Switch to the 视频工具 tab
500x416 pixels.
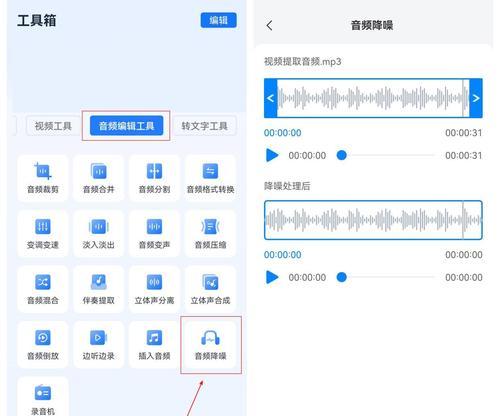[53, 126]
